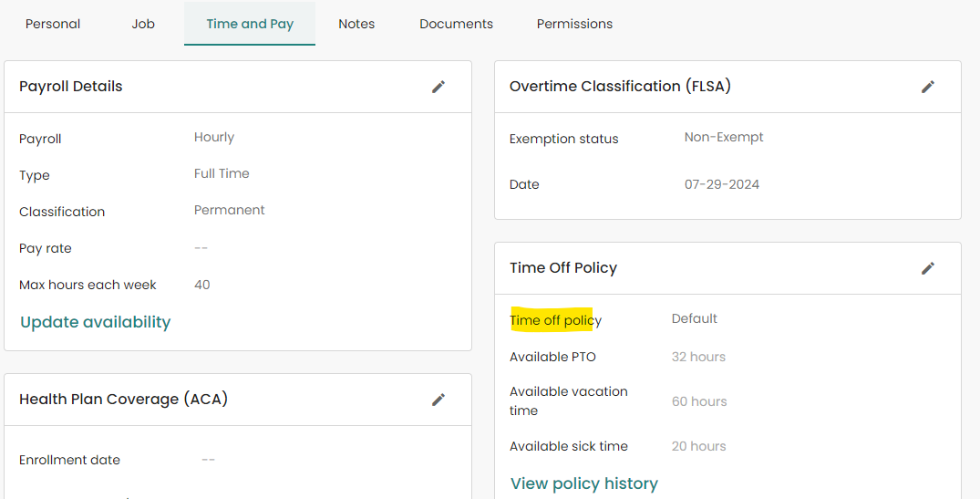Open the Time Off Policy editor pencil
Screen dimensions: 980x499
click(x=928, y=268)
